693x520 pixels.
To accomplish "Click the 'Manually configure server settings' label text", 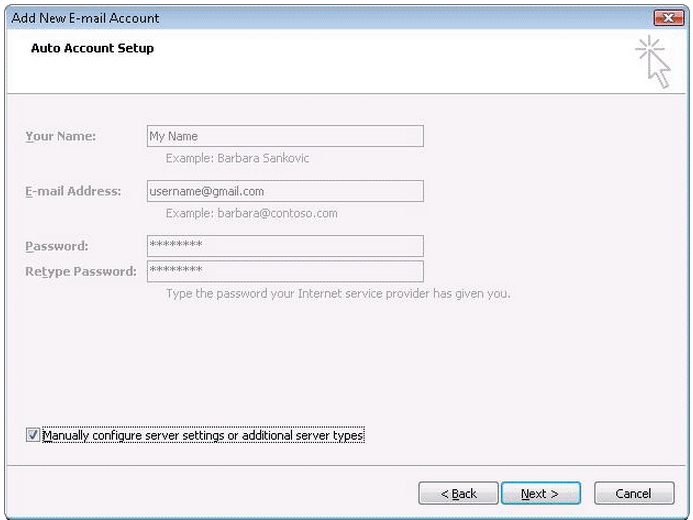I will pos(203,436).
